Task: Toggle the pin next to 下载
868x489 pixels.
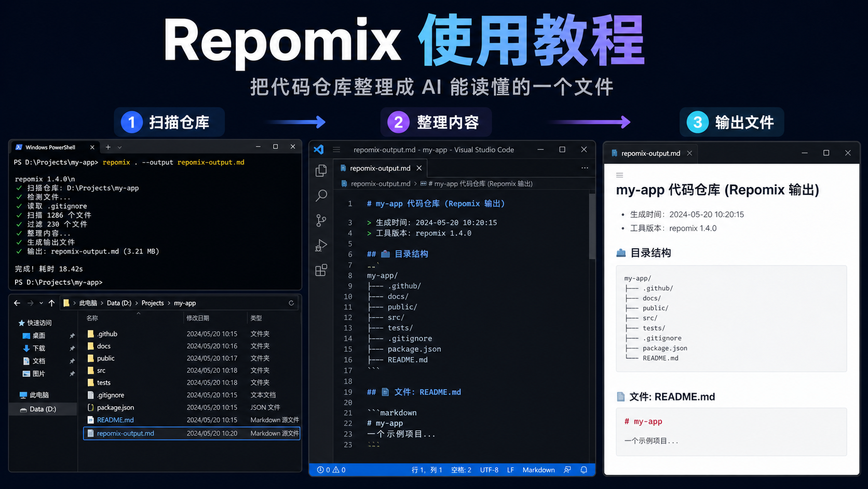Action: point(72,348)
